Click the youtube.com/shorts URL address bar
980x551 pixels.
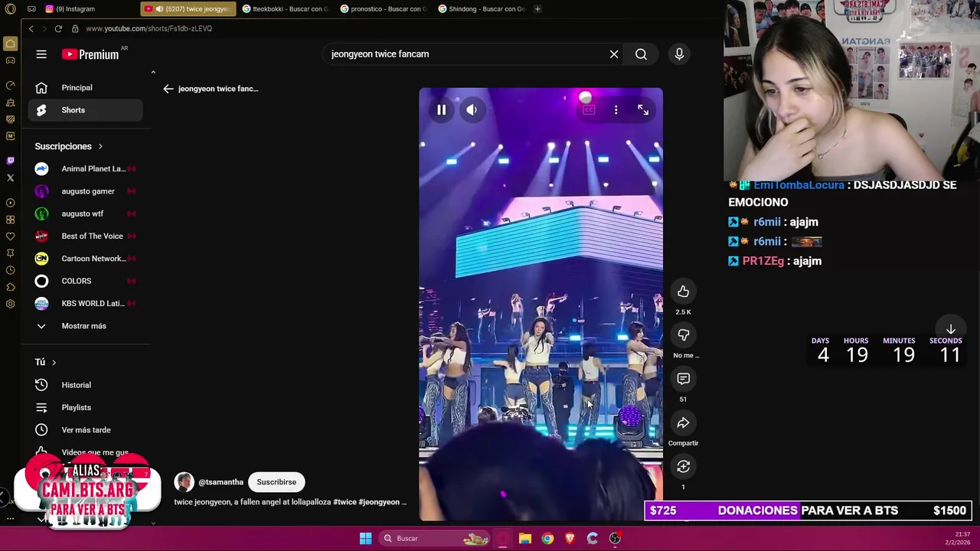[149, 28]
